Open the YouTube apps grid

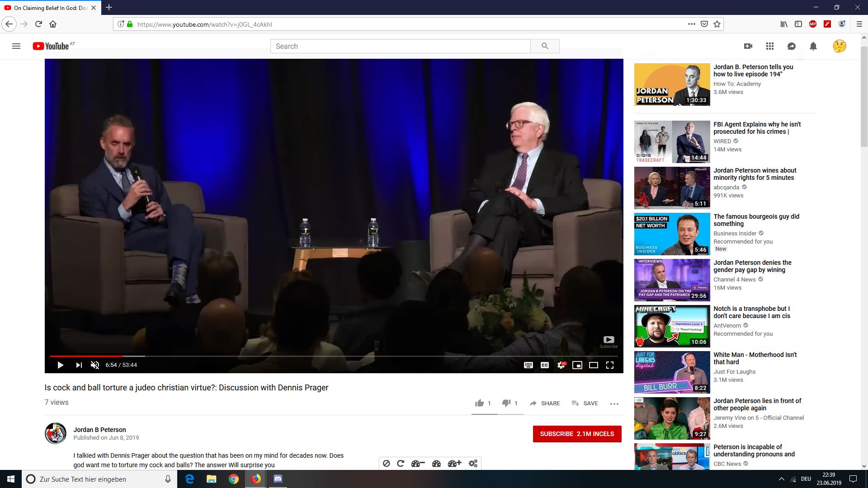pos(770,46)
